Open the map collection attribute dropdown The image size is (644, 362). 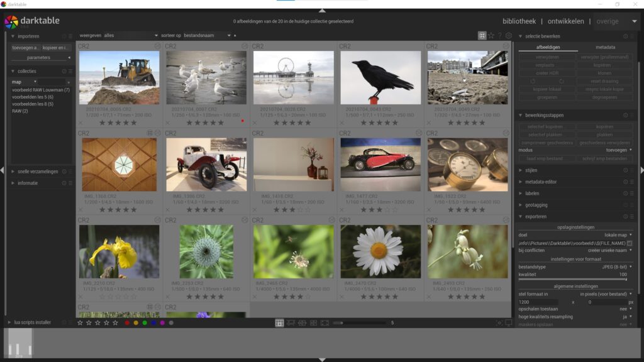(25, 82)
